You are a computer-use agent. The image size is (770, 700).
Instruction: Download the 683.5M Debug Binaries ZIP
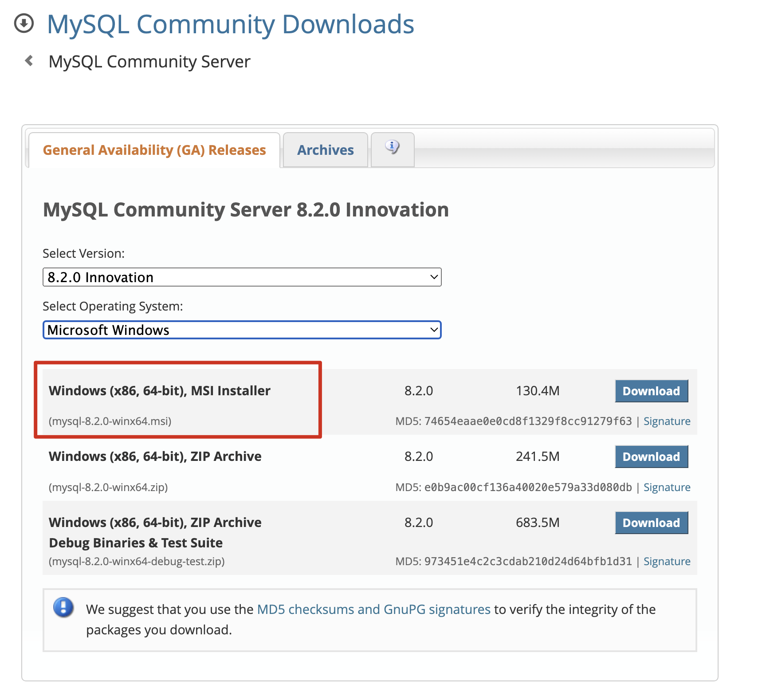[651, 523]
